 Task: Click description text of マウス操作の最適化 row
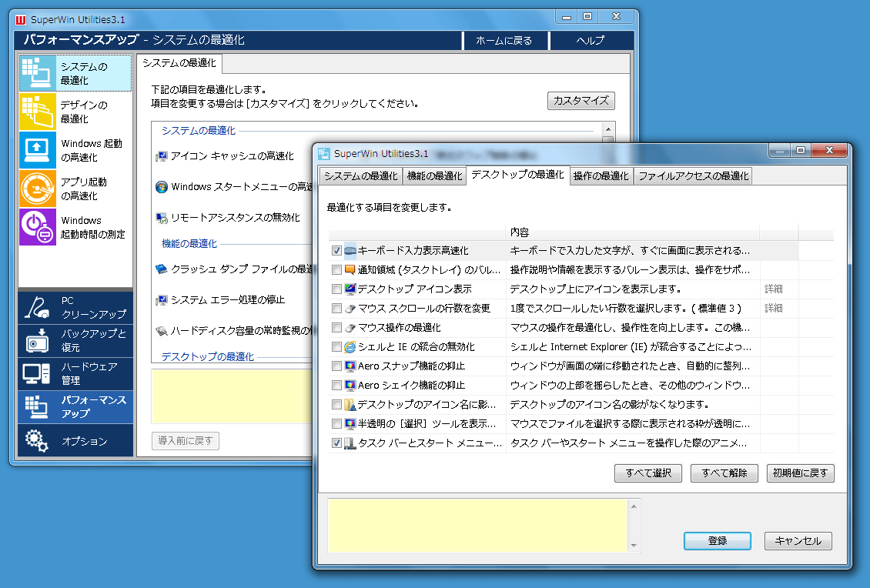click(631, 328)
